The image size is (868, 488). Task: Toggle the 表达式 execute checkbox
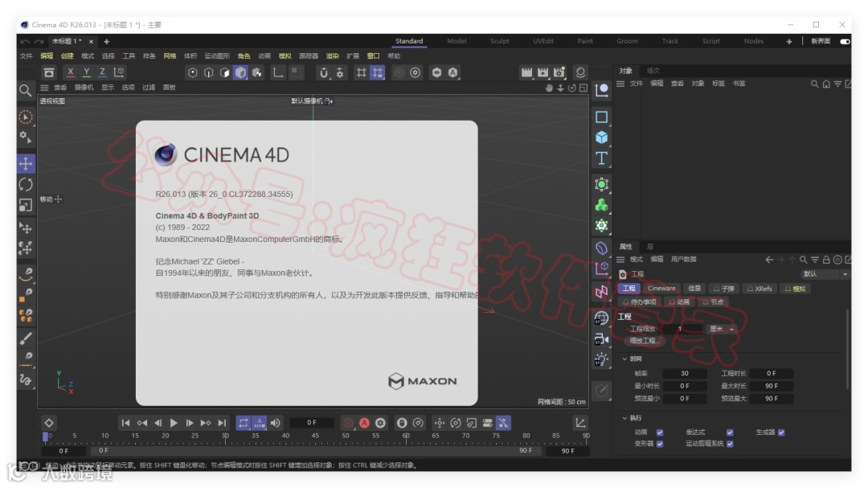pyautogui.click(x=730, y=432)
